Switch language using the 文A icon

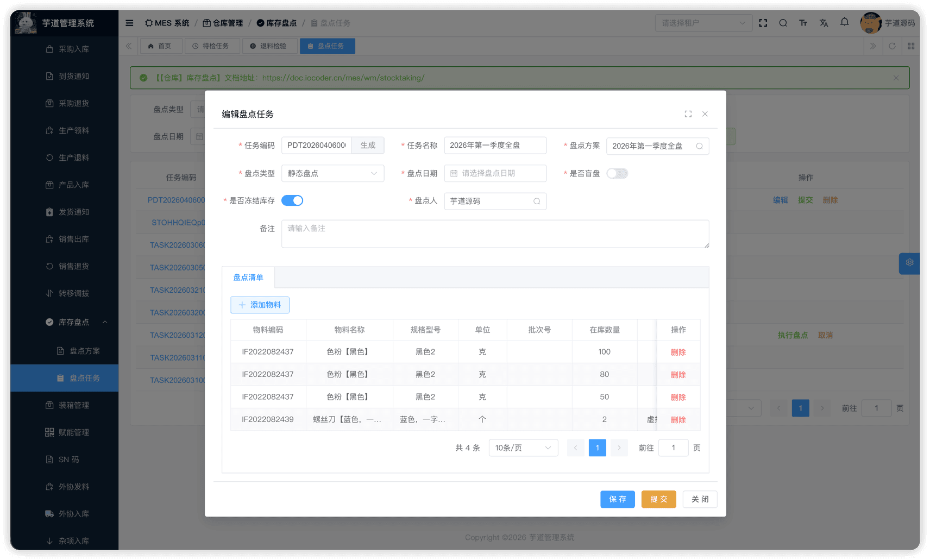824,22
